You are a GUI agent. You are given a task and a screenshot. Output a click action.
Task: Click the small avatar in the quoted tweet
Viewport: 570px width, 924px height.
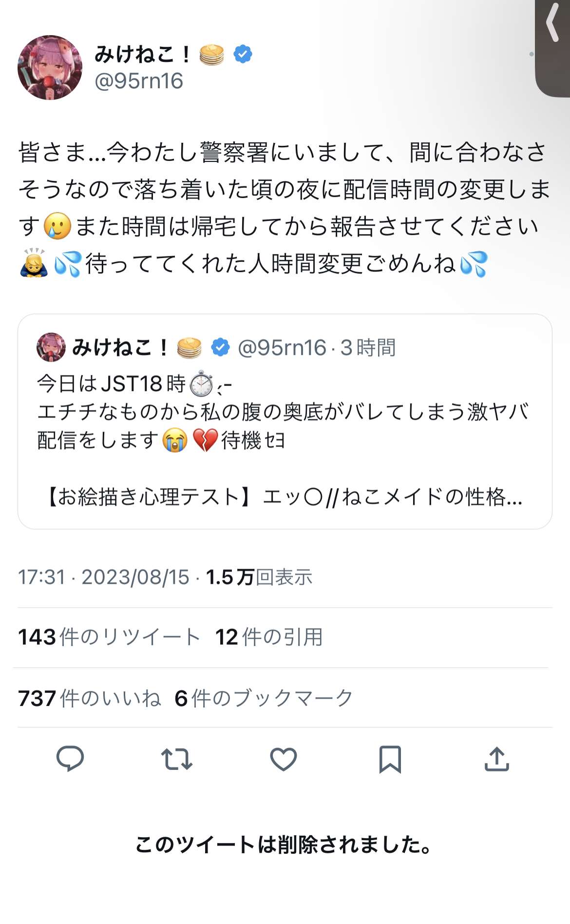point(51,347)
